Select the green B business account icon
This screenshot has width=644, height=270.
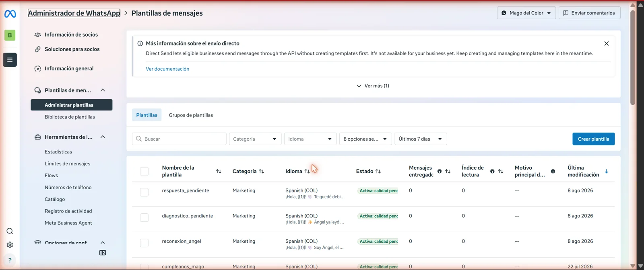[10, 35]
